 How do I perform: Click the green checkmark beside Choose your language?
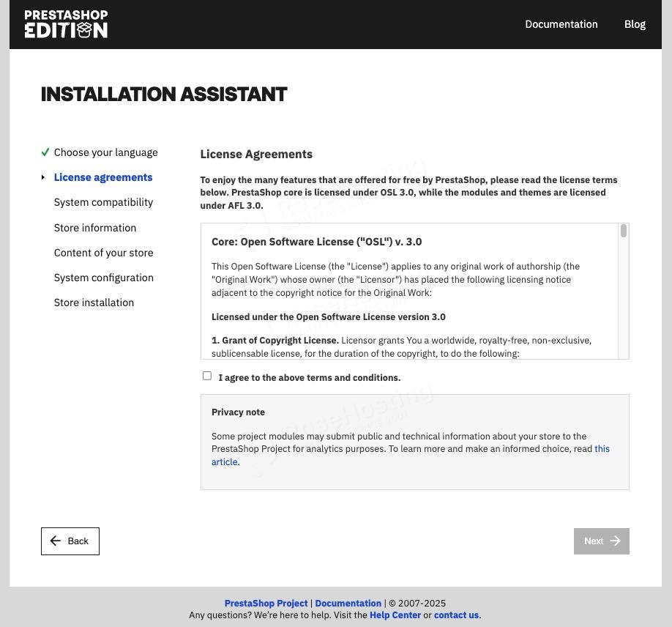click(45, 152)
